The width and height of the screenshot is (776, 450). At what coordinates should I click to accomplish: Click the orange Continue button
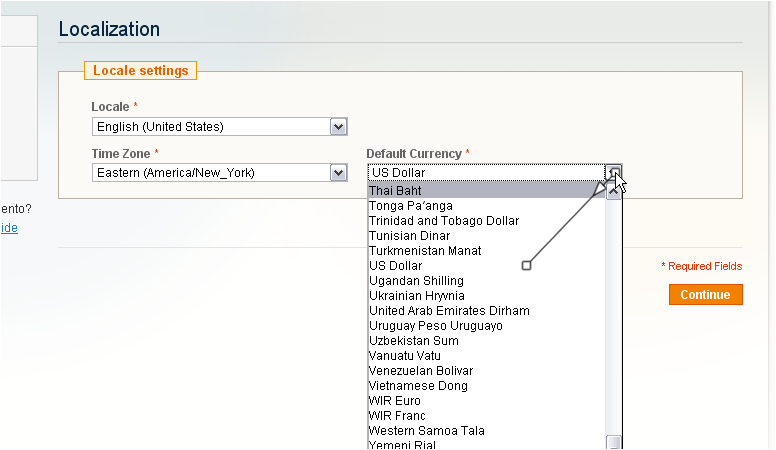tap(705, 295)
